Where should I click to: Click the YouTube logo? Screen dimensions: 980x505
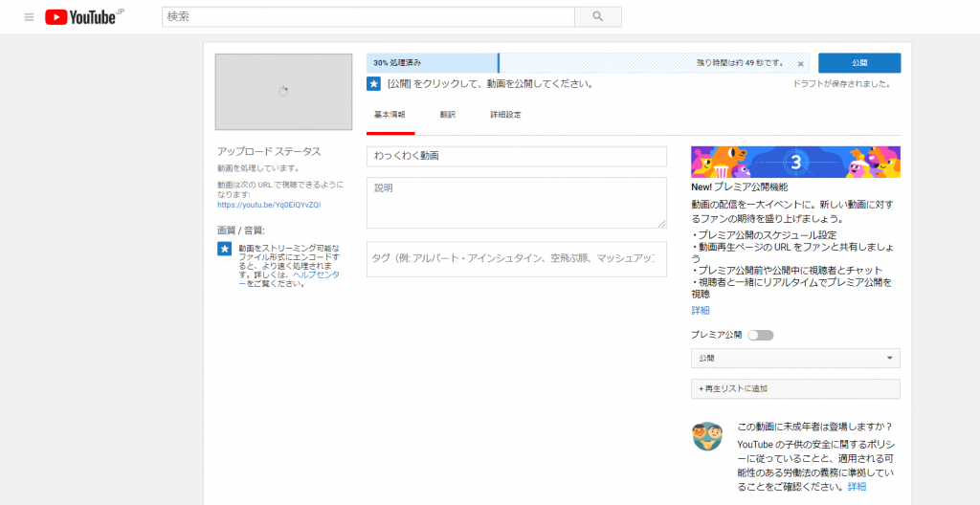[x=84, y=17]
